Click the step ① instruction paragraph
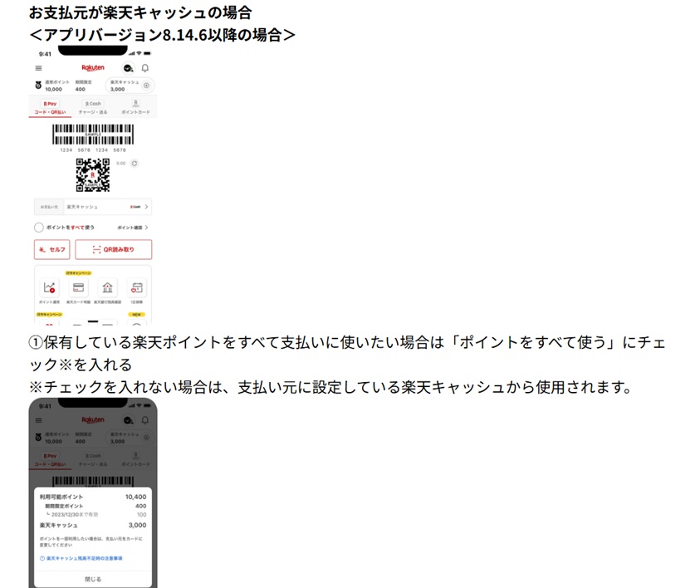This screenshot has height=588, width=700. click(347, 354)
